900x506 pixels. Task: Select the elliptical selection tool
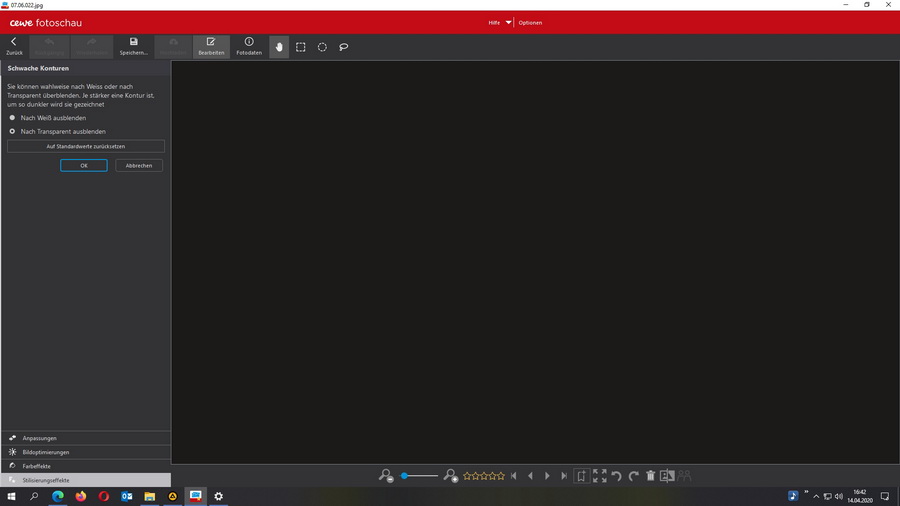323,47
